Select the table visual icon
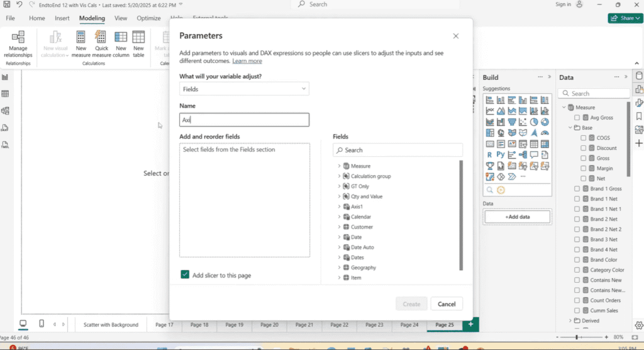 click(533, 144)
